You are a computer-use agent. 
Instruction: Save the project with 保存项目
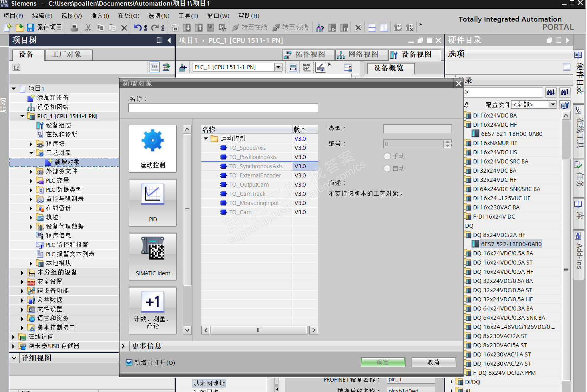click(x=44, y=28)
